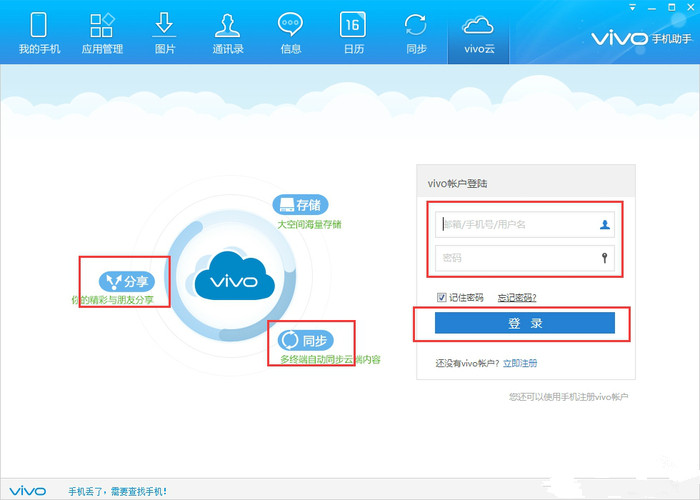Click the key icon in password field

[x=604, y=258]
